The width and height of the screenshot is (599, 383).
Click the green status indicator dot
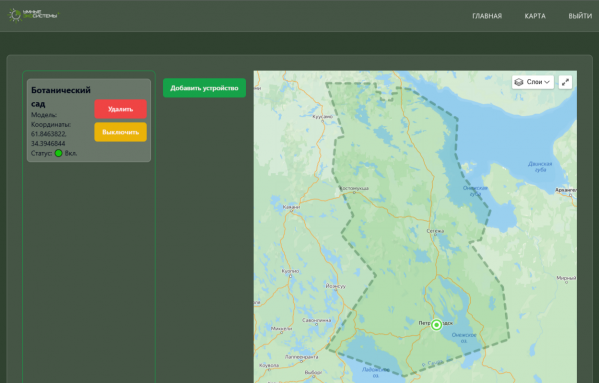point(58,153)
